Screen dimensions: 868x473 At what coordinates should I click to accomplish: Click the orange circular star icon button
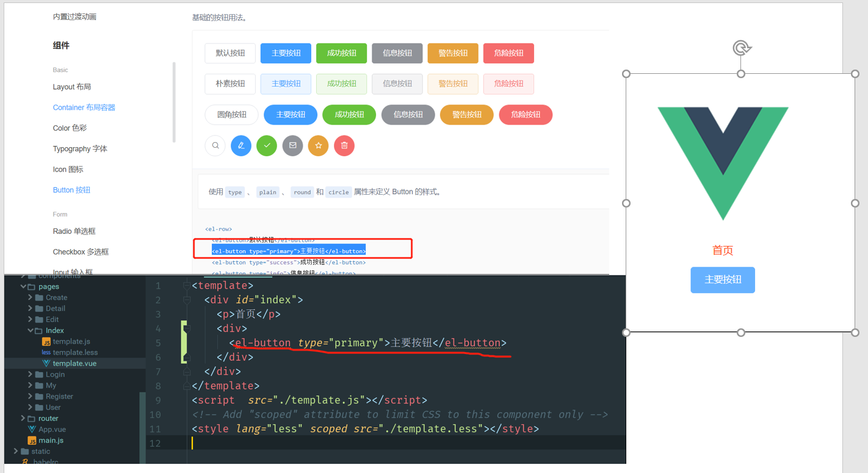(319, 146)
